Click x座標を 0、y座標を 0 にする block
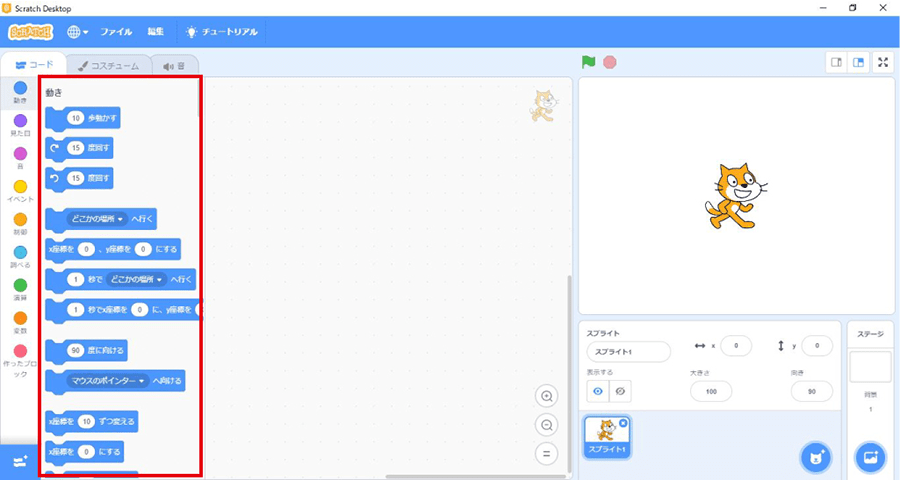The image size is (900, 480). pos(113,249)
